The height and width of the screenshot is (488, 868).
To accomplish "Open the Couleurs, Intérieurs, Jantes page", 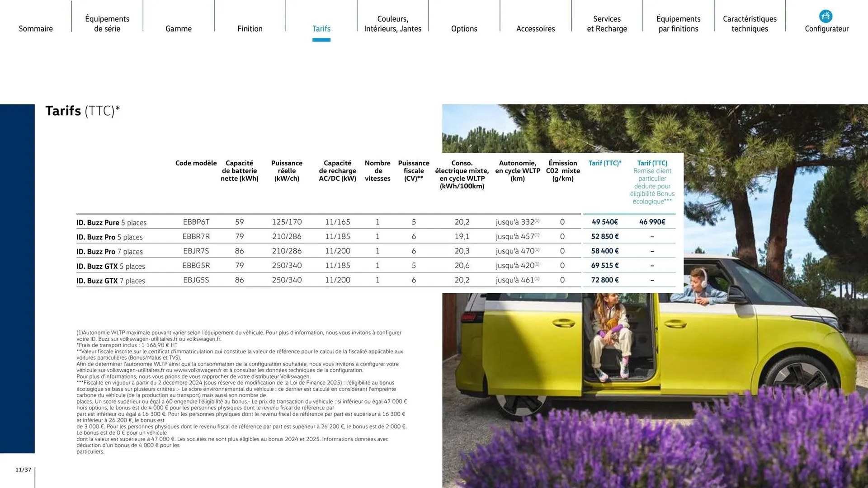I will pos(392,23).
